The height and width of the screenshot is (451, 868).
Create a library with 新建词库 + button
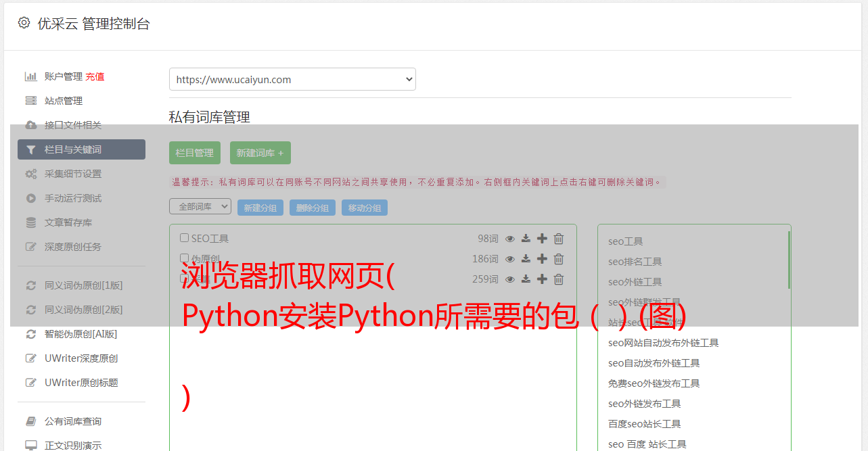coord(260,153)
